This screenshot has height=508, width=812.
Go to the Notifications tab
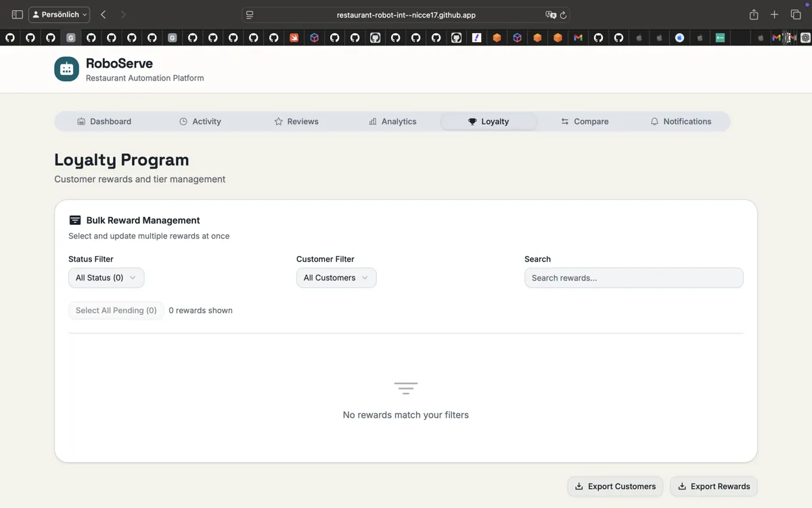pyautogui.click(x=681, y=121)
